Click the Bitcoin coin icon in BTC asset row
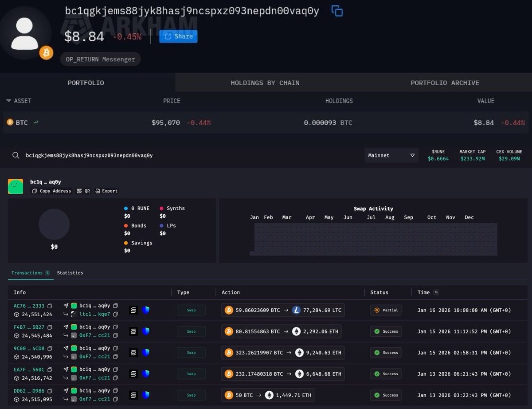 click(10, 122)
